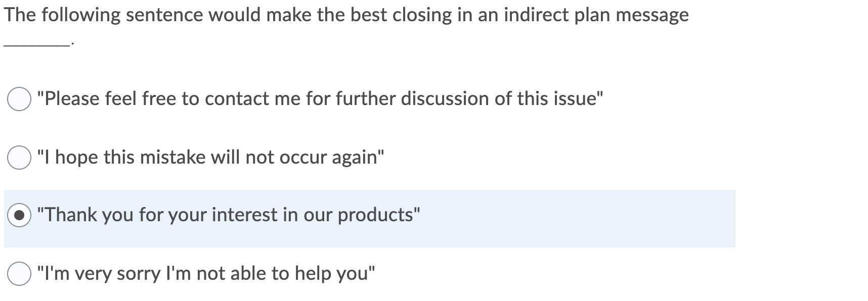Click the last radio button in the list
Screen dimensions: 868x301
click(x=18, y=273)
